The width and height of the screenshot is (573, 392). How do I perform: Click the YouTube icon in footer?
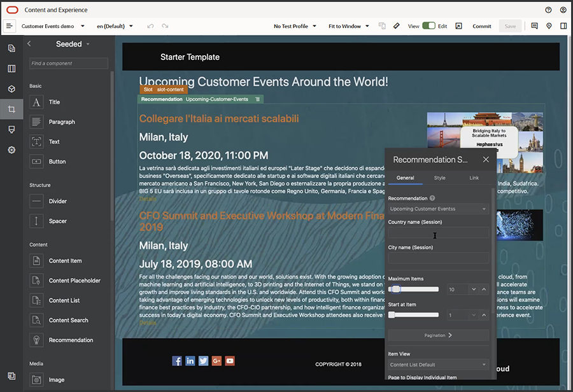click(x=230, y=361)
